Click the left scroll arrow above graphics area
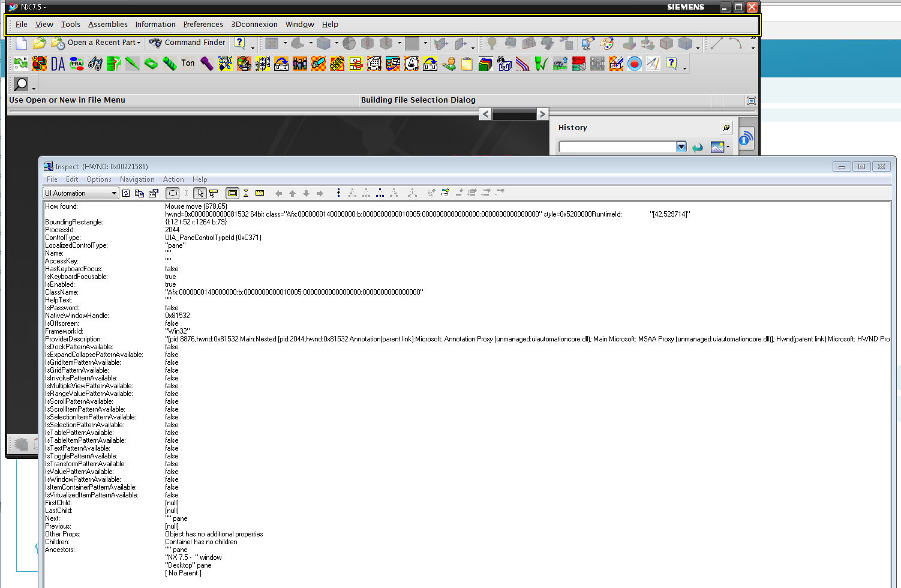 486,114
